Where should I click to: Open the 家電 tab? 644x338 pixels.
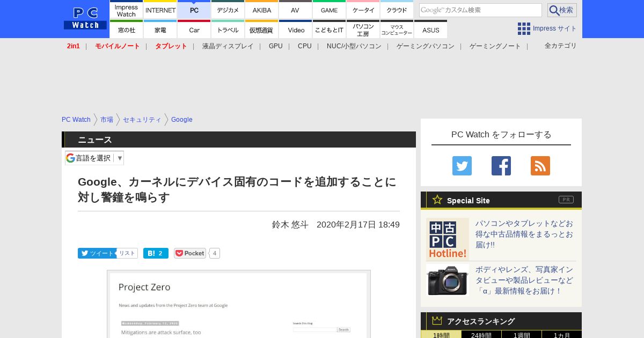pyautogui.click(x=160, y=30)
